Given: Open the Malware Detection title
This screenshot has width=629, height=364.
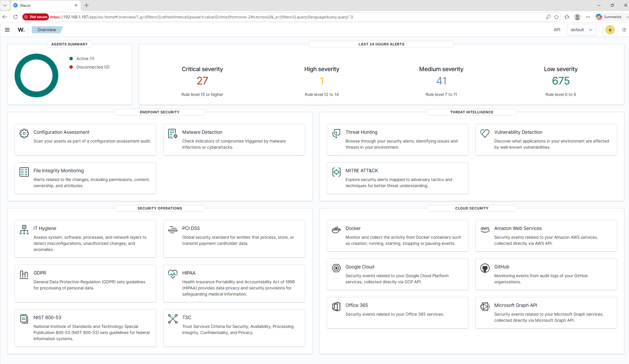Looking at the screenshot, I should tap(202, 132).
